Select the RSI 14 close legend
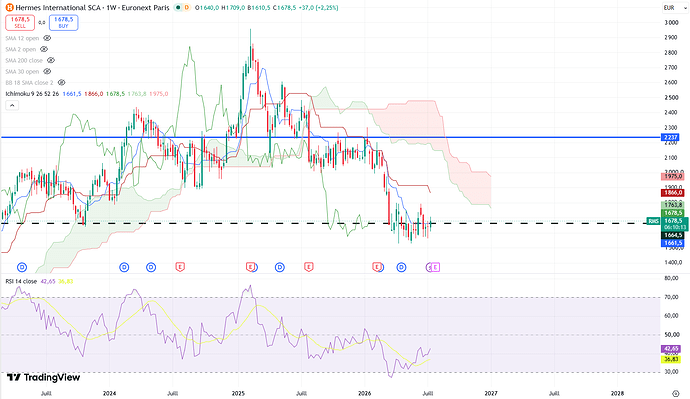This screenshot has width=690, height=399. (21, 281)
